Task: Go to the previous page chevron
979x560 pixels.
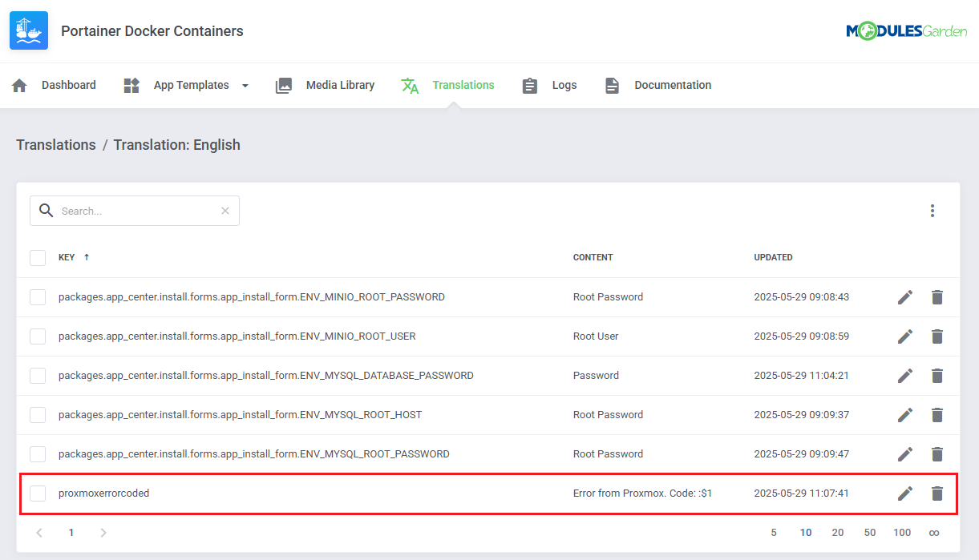Action: click(39, 533)
